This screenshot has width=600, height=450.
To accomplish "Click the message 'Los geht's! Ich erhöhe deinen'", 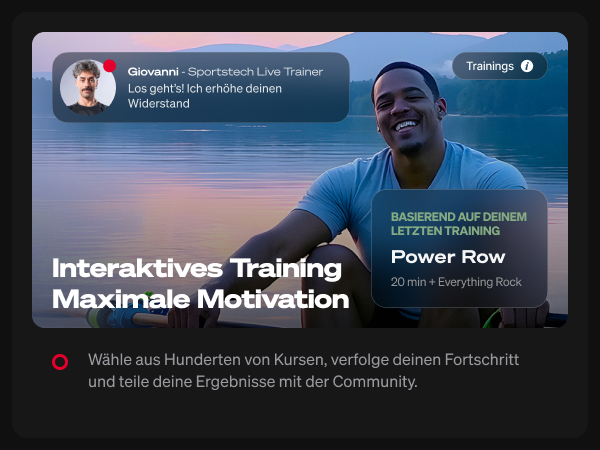I will click(205, 88).
